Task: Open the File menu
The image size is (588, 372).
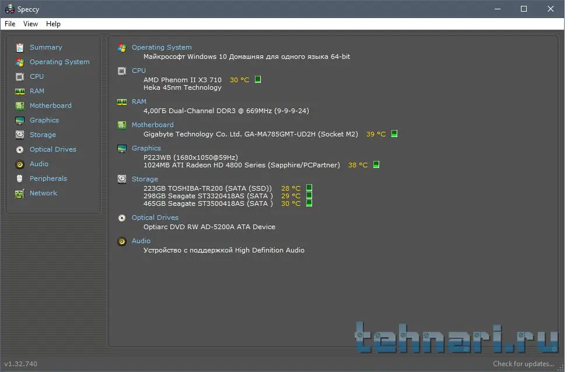Action: pos(10,24)
